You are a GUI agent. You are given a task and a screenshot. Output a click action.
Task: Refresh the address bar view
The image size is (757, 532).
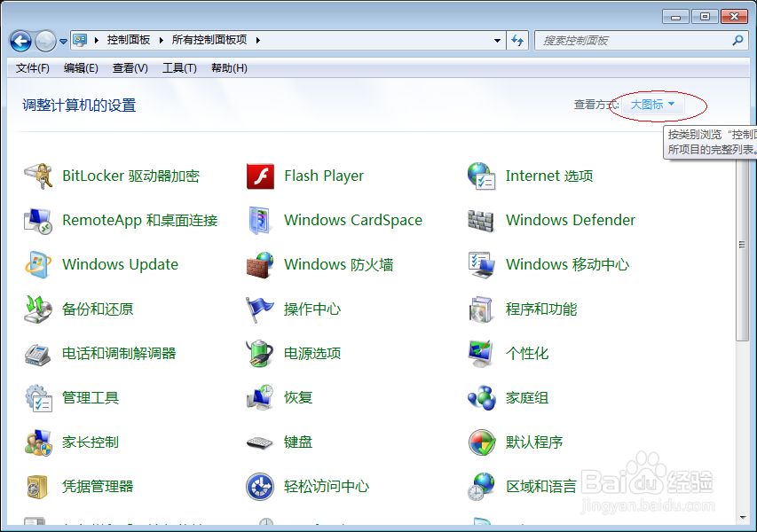click(x=517, y=41)
